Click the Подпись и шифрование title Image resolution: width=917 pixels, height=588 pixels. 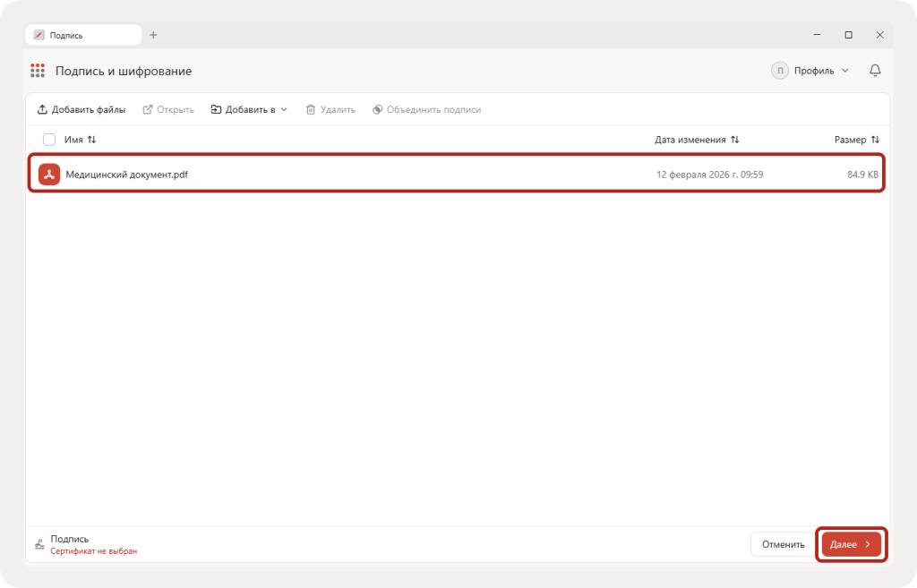(x=124, y=71)
